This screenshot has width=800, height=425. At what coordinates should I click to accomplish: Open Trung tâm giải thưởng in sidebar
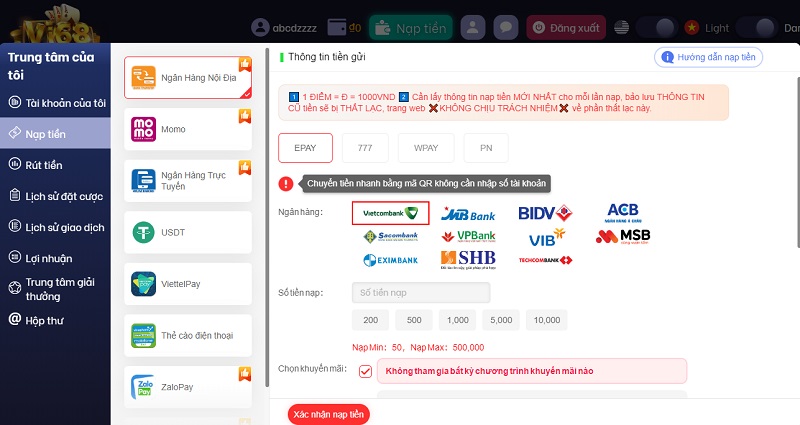click(55, 289)
